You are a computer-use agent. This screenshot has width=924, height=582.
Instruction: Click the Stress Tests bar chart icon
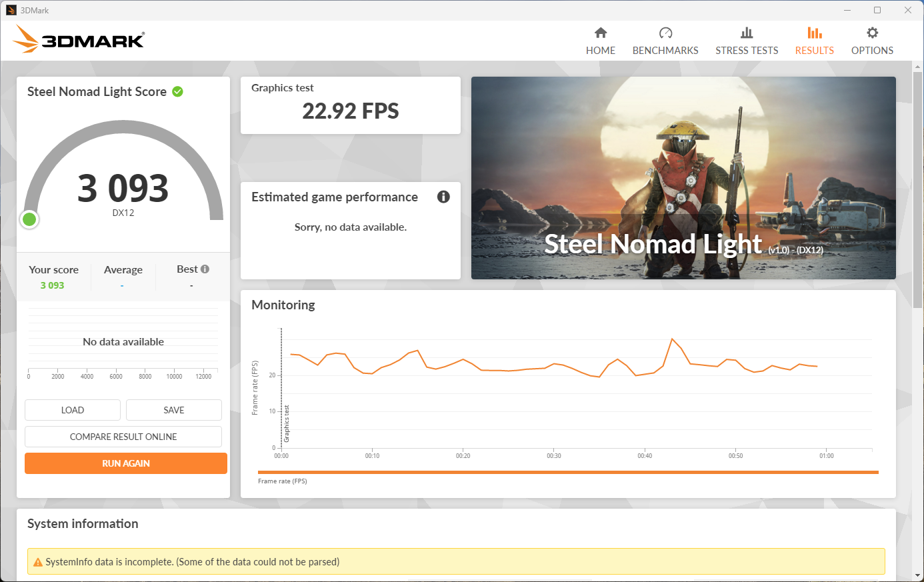(747, 33)
